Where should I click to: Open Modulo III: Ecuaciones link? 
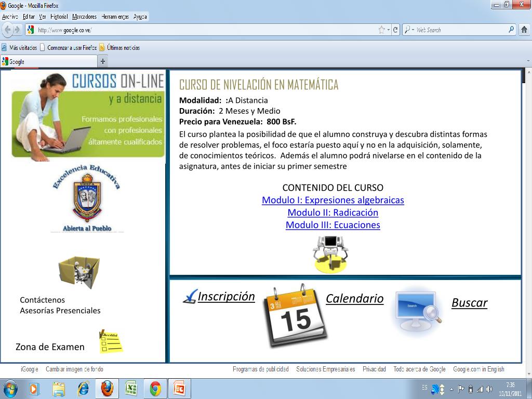(x=333, y=224)
